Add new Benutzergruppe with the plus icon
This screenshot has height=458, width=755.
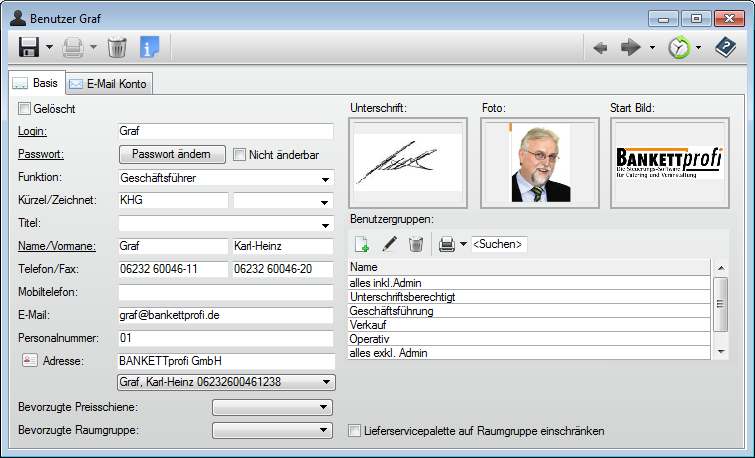pos(361,243)
